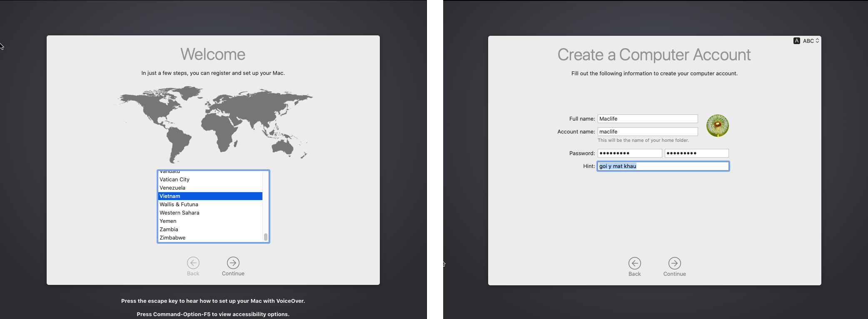Select Venezuela in country list

click(x=172, y=188)
